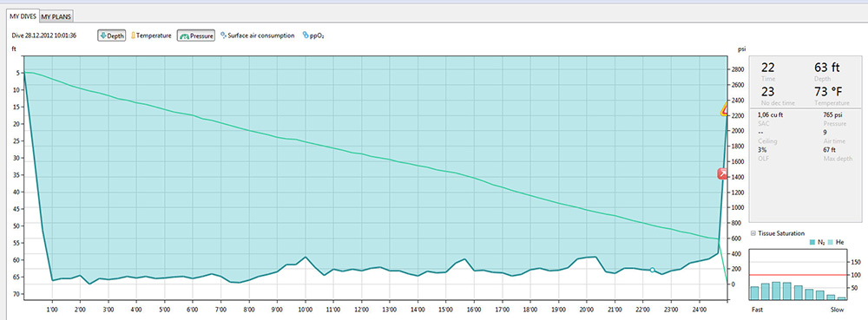Click the 24'00 time axis label
The image size is (868, 320).
tap(699, 310)
